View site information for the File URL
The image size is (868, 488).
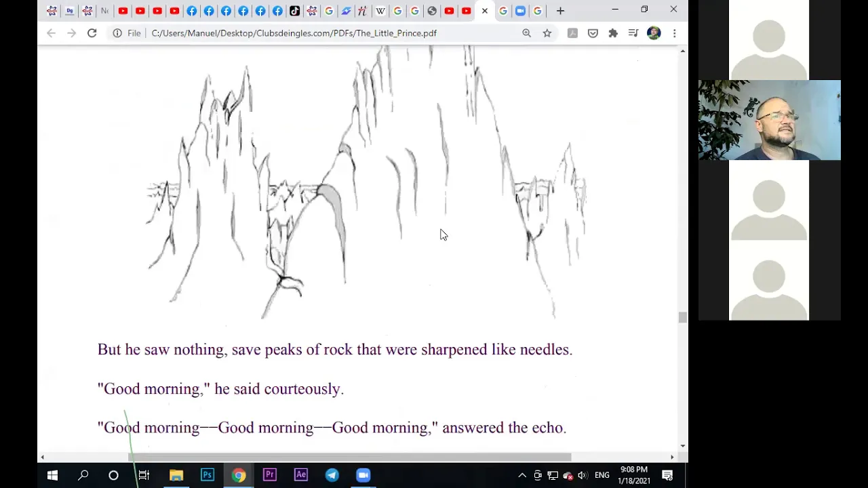117,33
